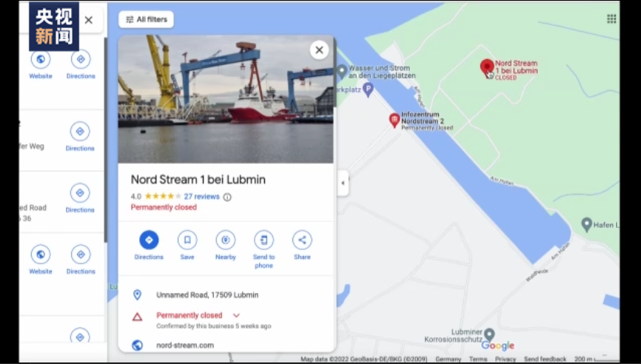Select address Unnamed Road, 17509 Lubmin

(x=207, y=295)
